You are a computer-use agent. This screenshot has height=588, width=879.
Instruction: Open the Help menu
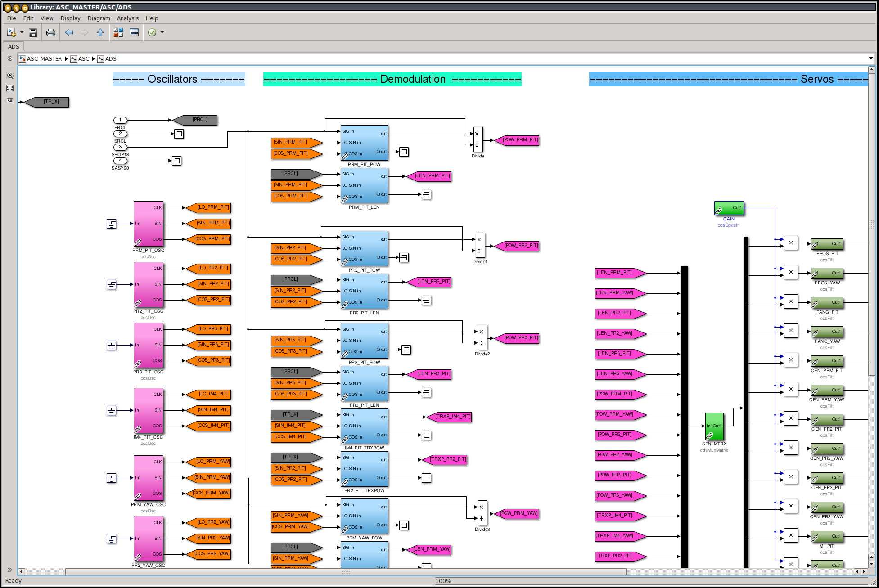click(x=152, y=18)
